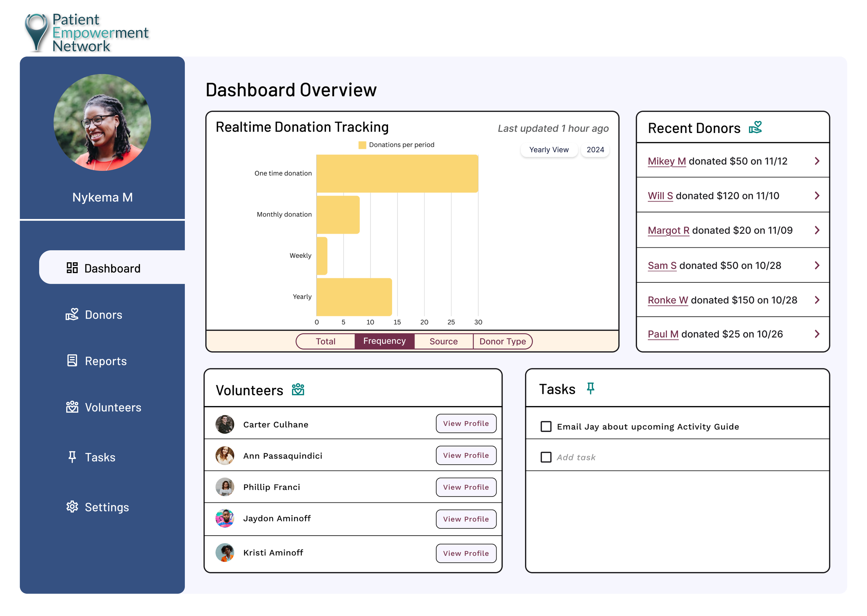The height and width of the screenshot is (616, 867).
Task: Click the Add task text field
Action: point(576,457)
